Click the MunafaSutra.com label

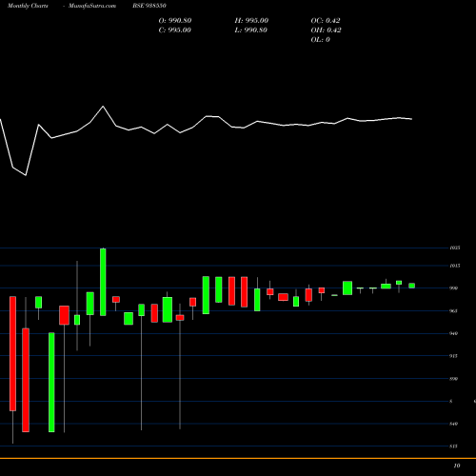tap(92, 6)
